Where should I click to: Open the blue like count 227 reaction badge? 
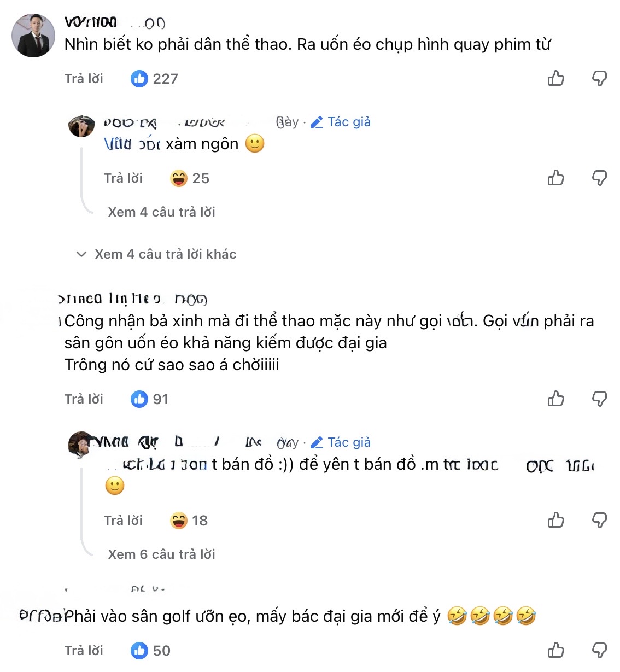click(154, 79)
